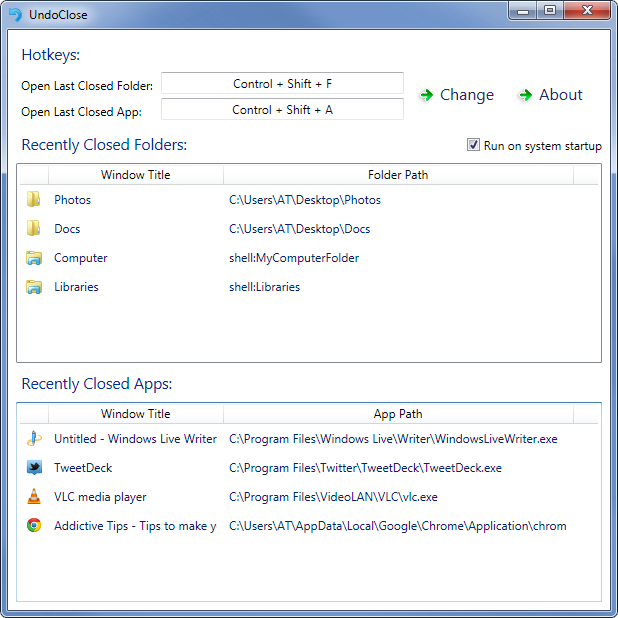The image size is (618, 618).
Task: Click the UndoClose title bar app icon
Action: tap(15, 14)
